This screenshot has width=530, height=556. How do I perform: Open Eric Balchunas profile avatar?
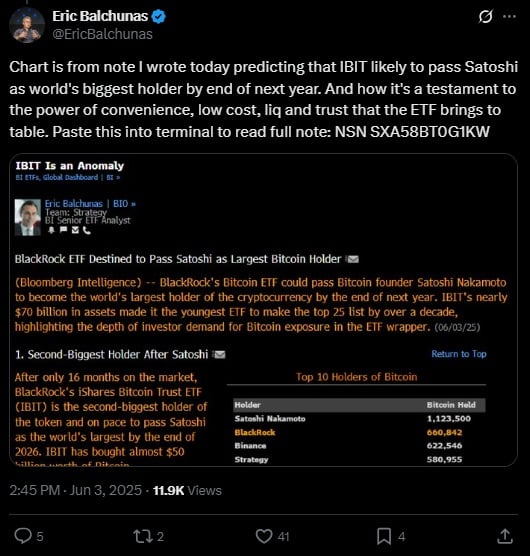click(x=27, y=25)
